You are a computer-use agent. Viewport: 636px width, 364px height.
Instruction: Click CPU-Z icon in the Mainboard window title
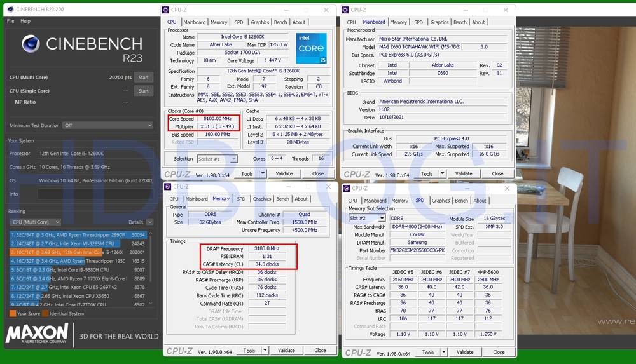345,10
